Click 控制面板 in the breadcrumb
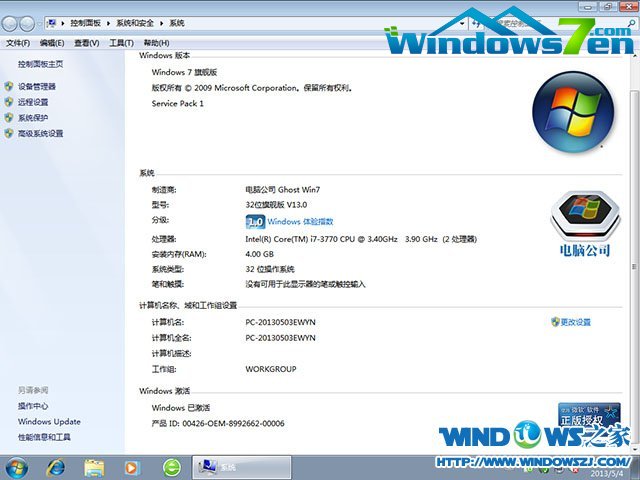640x480 pixels. point(85,23)
